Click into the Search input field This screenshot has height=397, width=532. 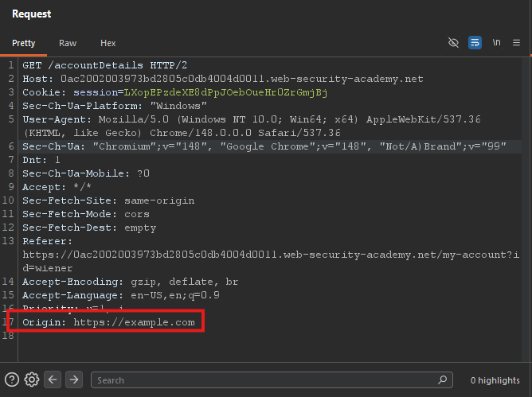coord(272,379)
